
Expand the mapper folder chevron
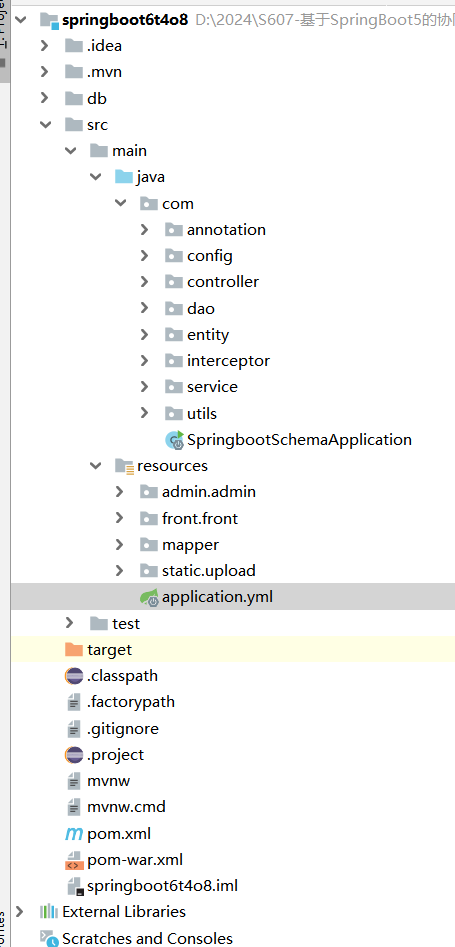pyautogui.click(x=119, y=544)
